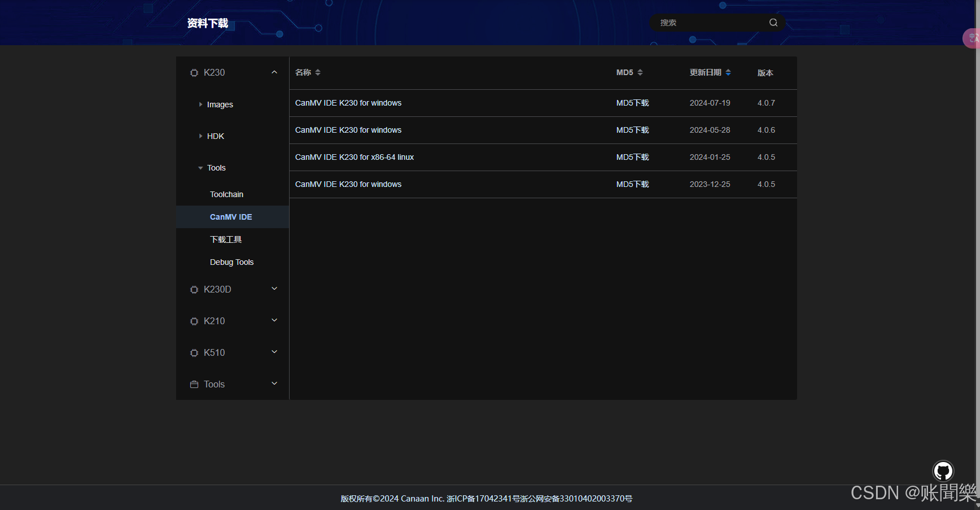Click the K510 section label
Viewport: 980px width, 510px height.
pos(214,352)
